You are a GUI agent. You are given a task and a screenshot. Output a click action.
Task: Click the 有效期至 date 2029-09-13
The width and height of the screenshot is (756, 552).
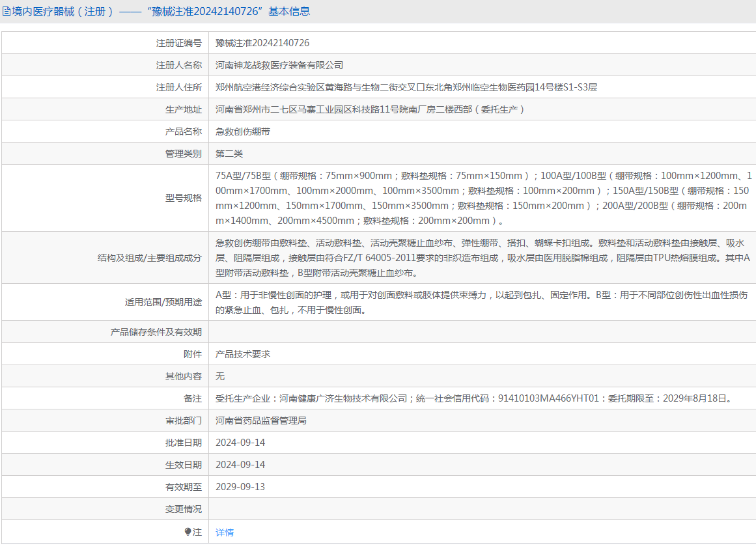pos(240,487)
